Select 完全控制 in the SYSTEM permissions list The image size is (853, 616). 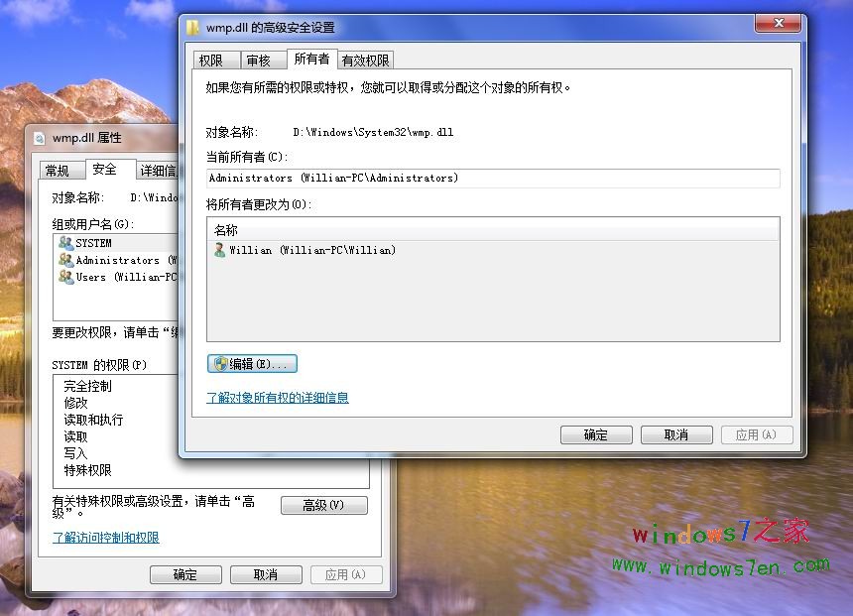pos(84,387)
